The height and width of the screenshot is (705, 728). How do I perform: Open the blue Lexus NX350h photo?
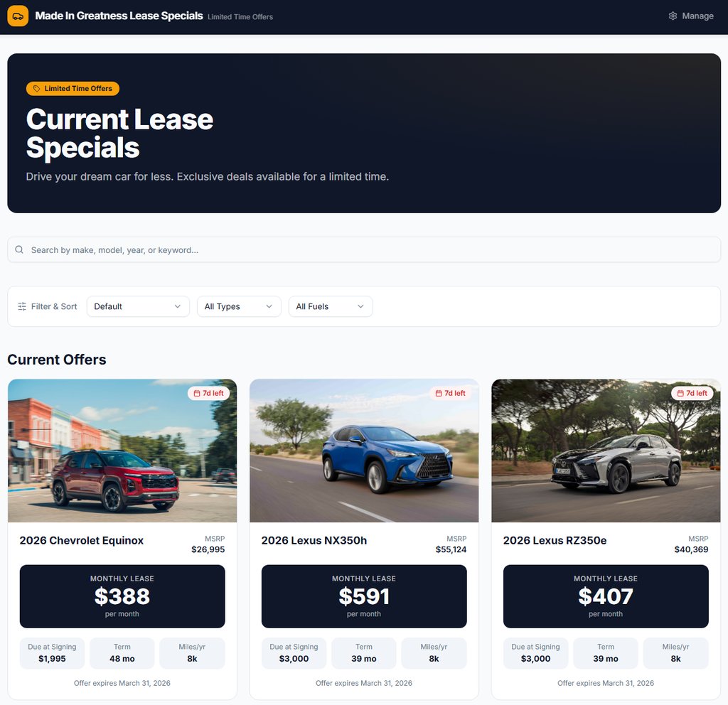point(364,451)
